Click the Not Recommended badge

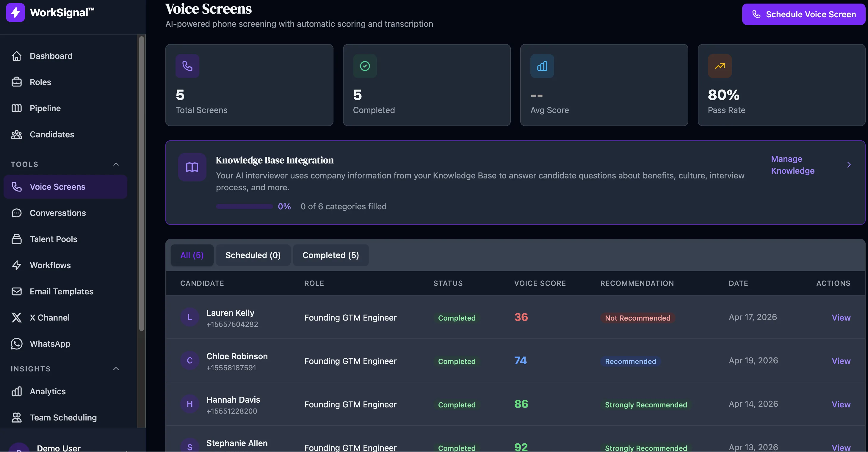pos(637,318)
